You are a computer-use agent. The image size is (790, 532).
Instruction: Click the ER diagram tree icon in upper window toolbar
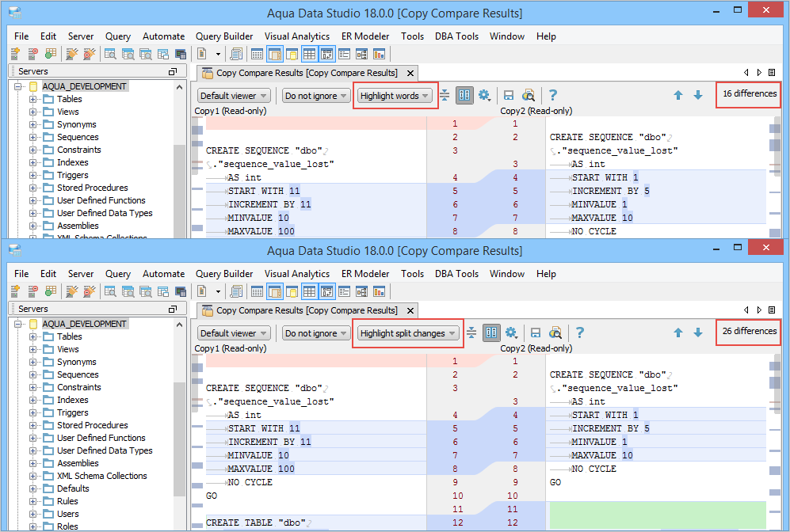(362, 54)
